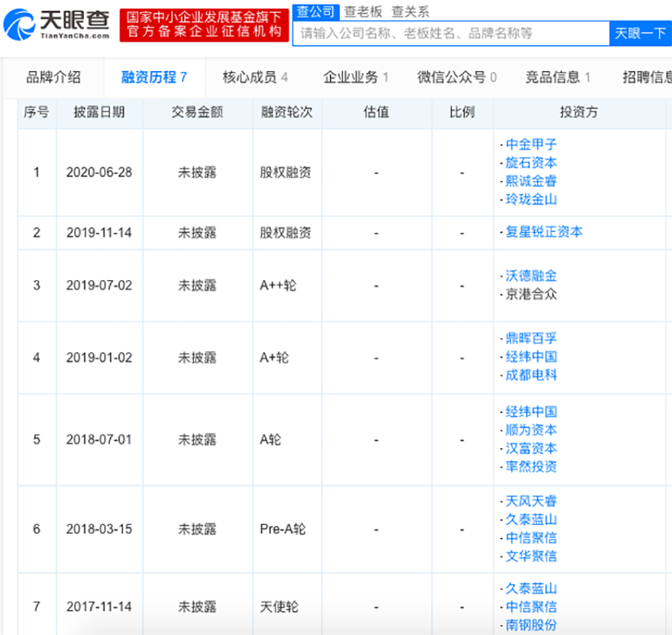The image size is (672, 635).
Task: Click date cell 2019-01-02
Action: point(99,358)
